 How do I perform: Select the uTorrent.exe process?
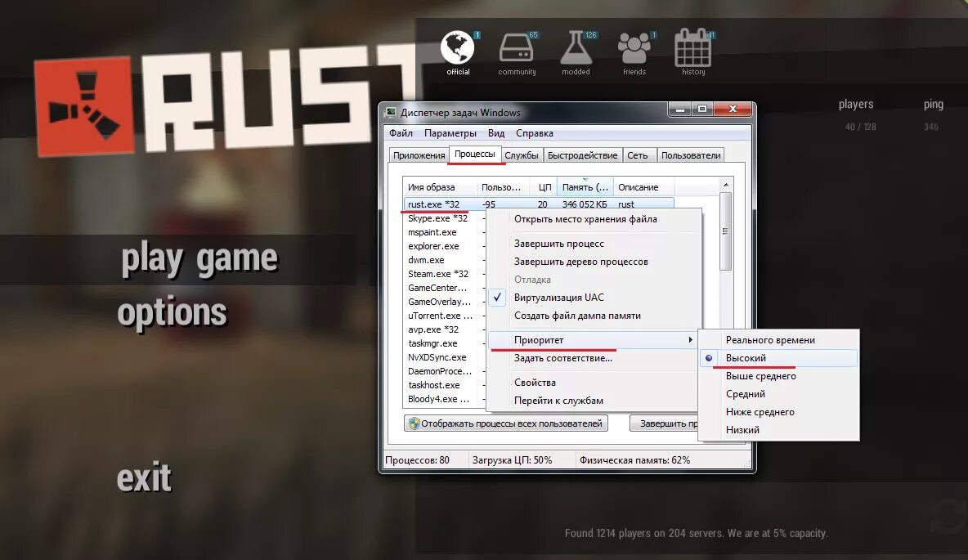tap(440, 316)
